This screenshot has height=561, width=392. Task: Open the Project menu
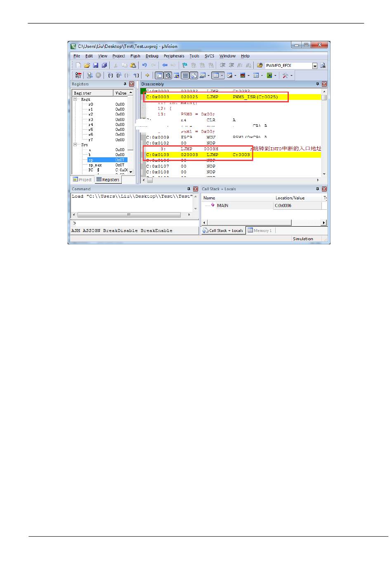point(118,56)
